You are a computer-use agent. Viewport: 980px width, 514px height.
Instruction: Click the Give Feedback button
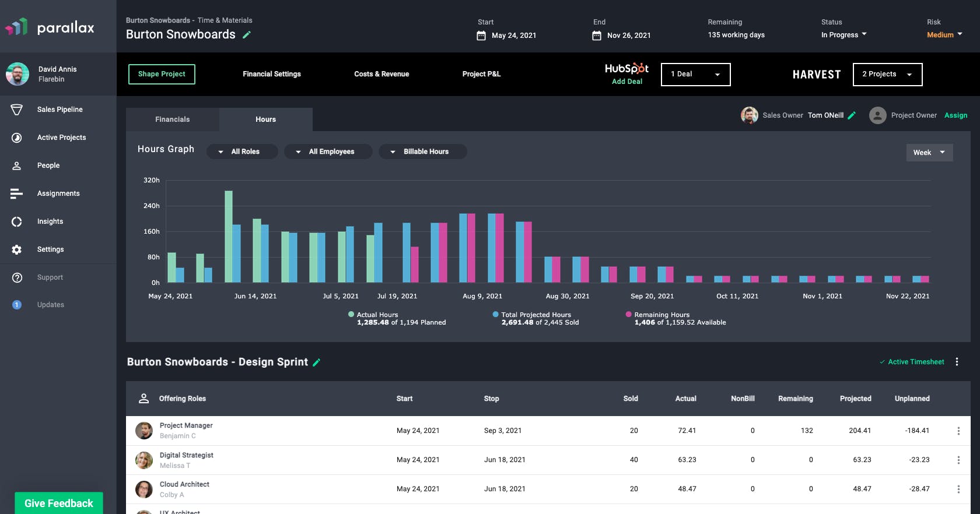[x=59, y=503]
